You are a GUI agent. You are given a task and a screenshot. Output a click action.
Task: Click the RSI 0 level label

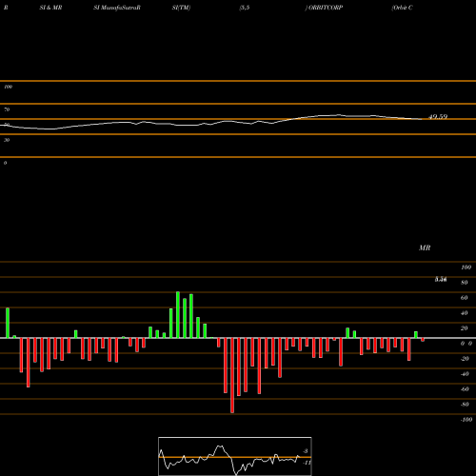pos(5,163)
